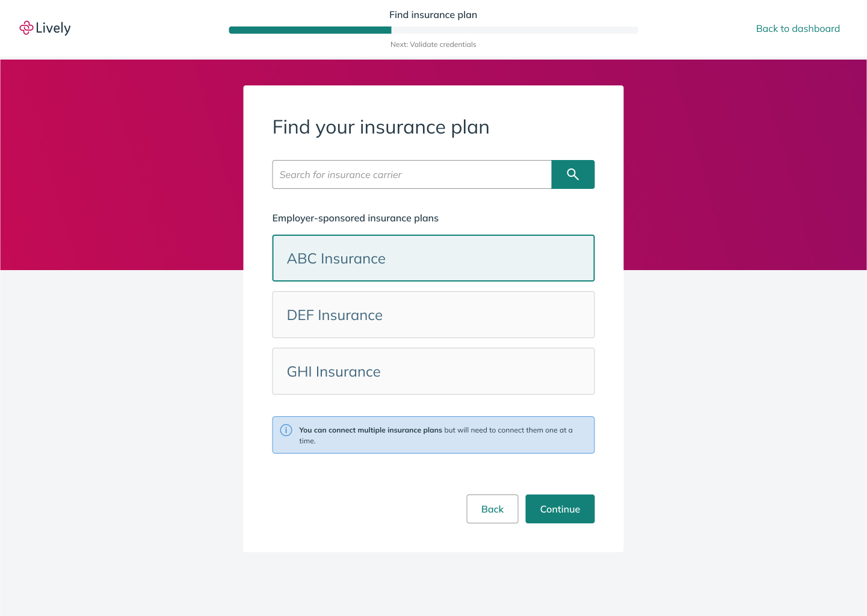
Task: Open the Back to dashboard link
Action: click(798, 28)
